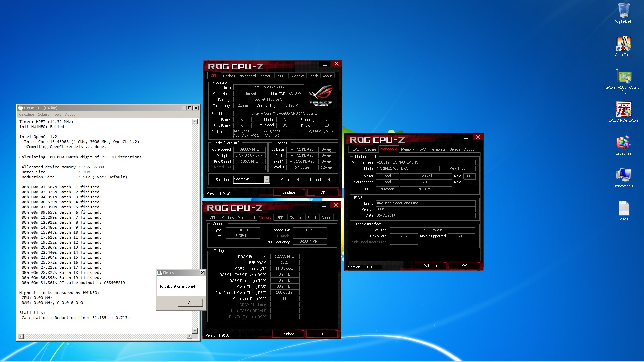Launch the Core Temp desktop shortcut
The width and height of the screenshot is (644, 362).
coord(623,46)
